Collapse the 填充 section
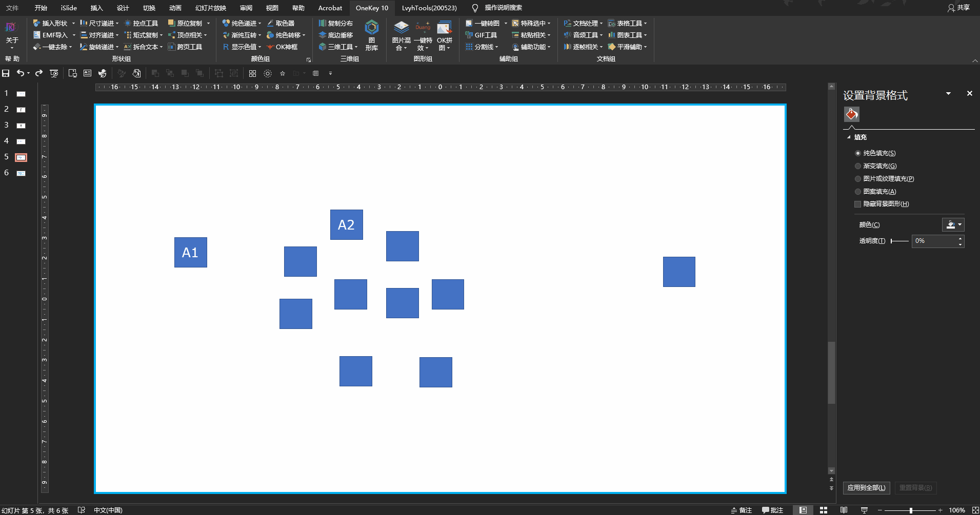 (849, 137)
